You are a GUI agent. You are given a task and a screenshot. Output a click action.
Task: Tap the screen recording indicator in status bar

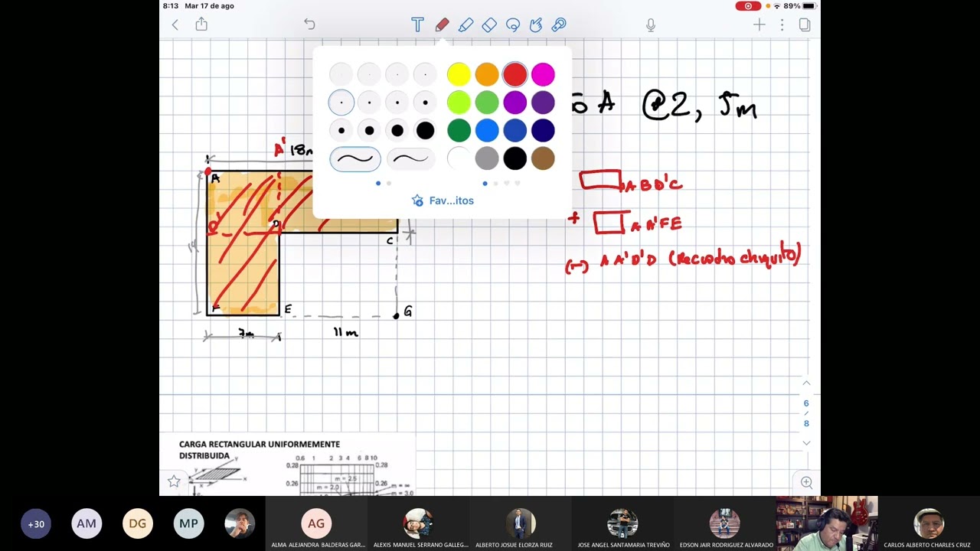(748, 6)
